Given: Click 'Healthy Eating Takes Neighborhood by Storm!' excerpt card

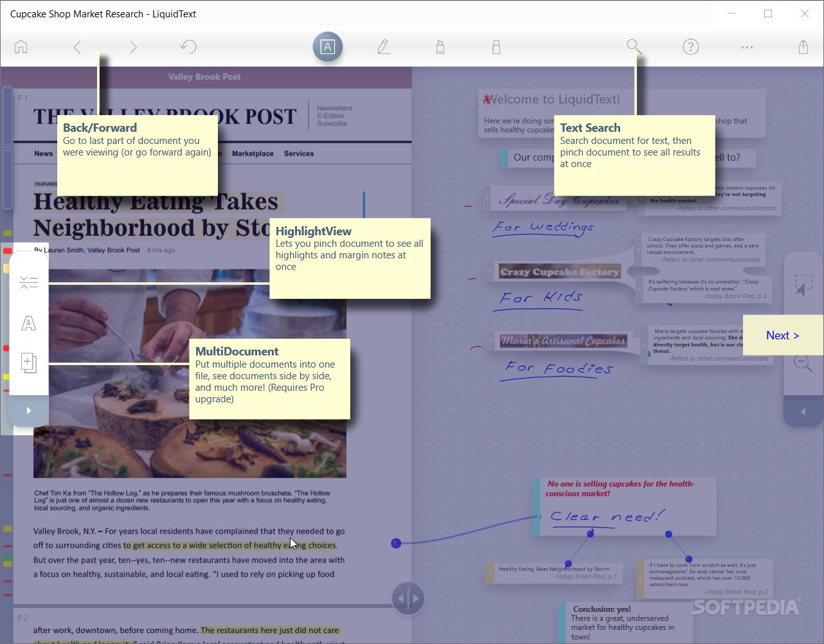Looking at the screenshot, I should [x=554, y=572].
